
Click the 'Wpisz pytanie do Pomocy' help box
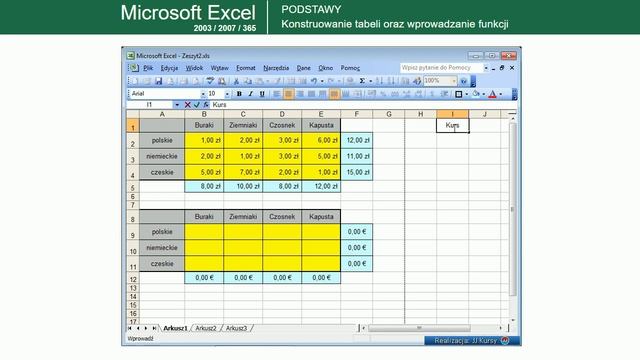tap(441, 68)
